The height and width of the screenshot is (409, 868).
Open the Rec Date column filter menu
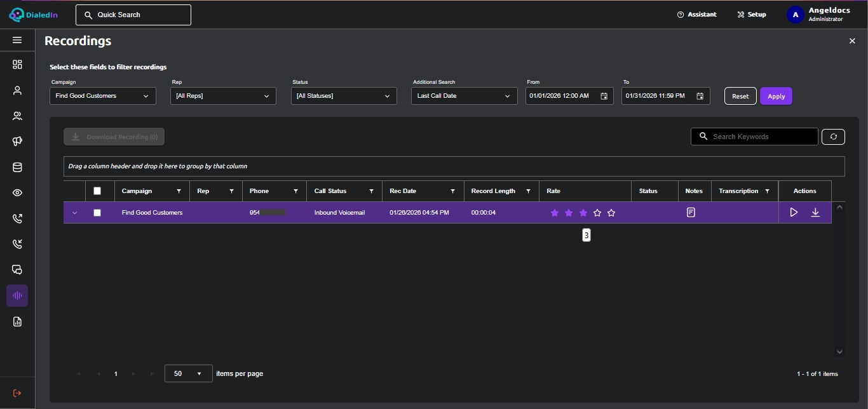coord(452,191)
